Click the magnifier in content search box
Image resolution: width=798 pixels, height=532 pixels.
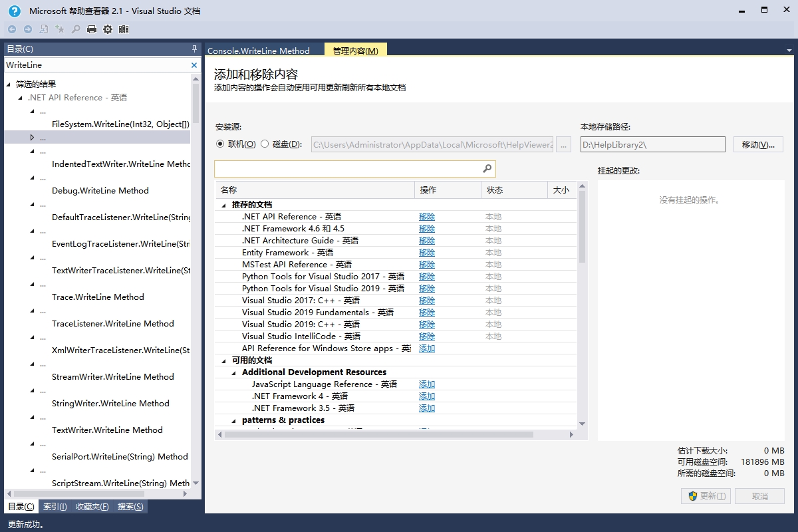click(487, 169)
